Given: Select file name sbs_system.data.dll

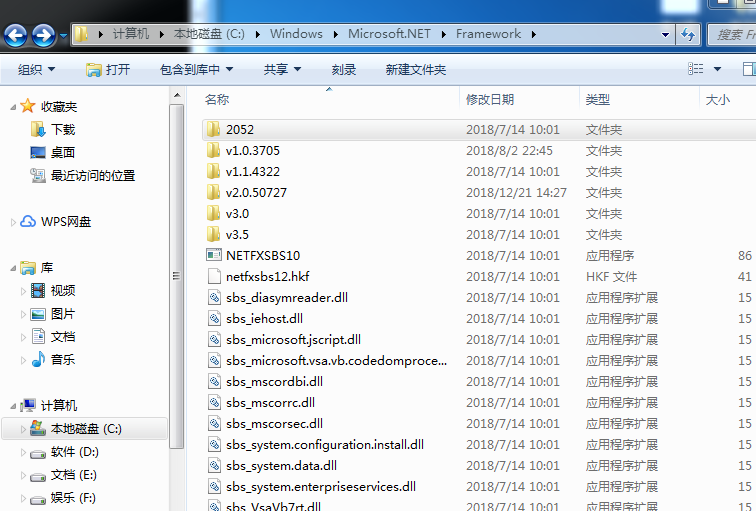Looking at the screenshot, I should [x=282, y=466].
